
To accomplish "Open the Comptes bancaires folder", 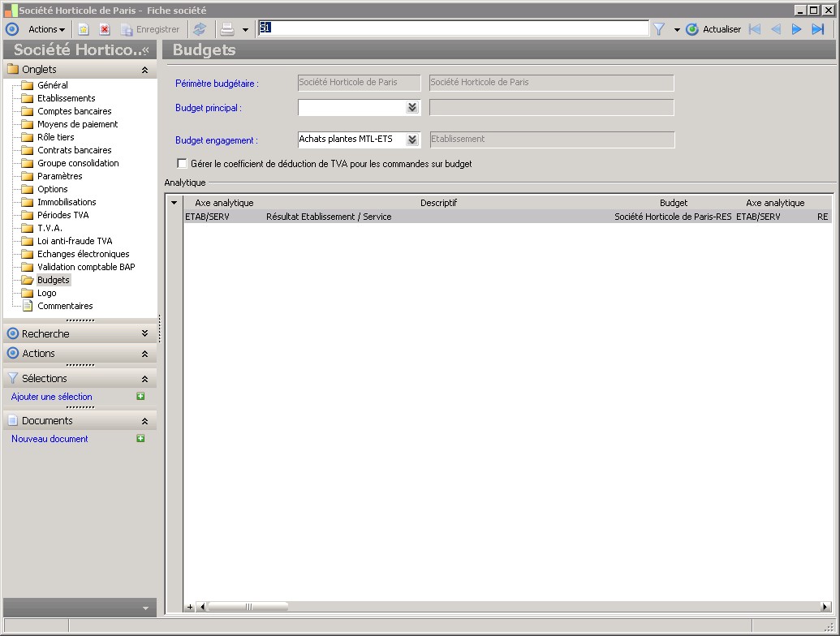I will [75, 111].
